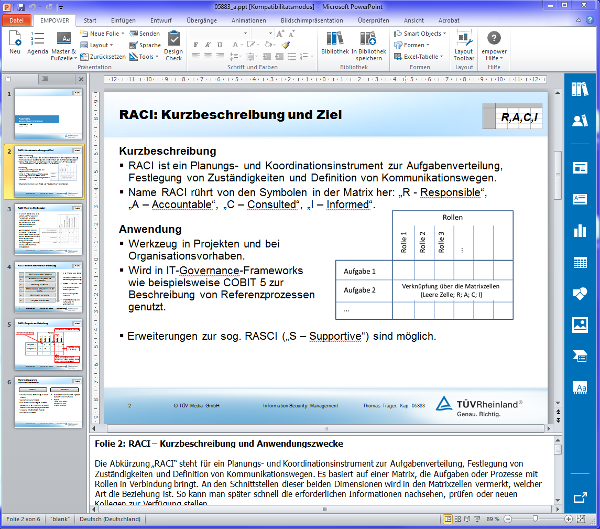The image size is (600, 529).
Task: Expand the Excel-Tabelle dropdown
Action: [x=422, y=57]
